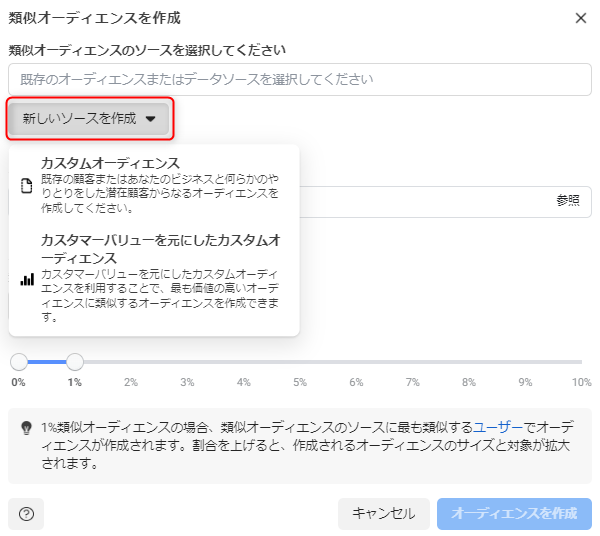
Task: Click the lightbulb tip icon
Action: pos(27,427)
